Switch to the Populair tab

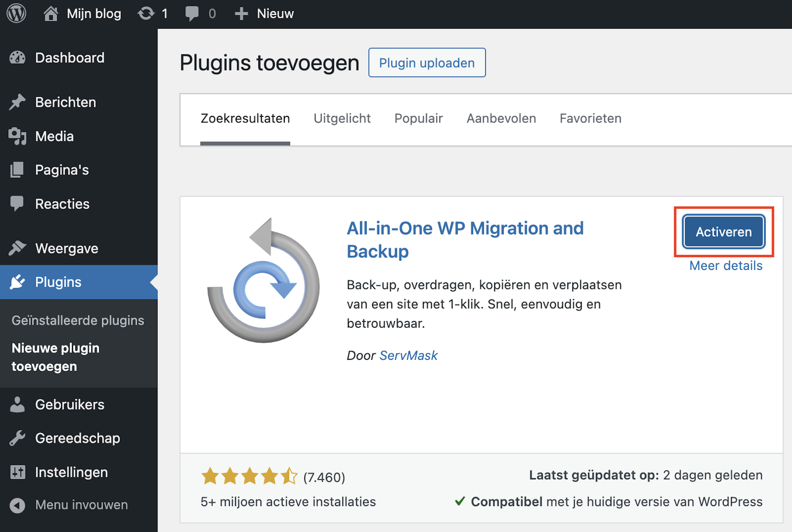pyautogui.click(x=418, y=119)
